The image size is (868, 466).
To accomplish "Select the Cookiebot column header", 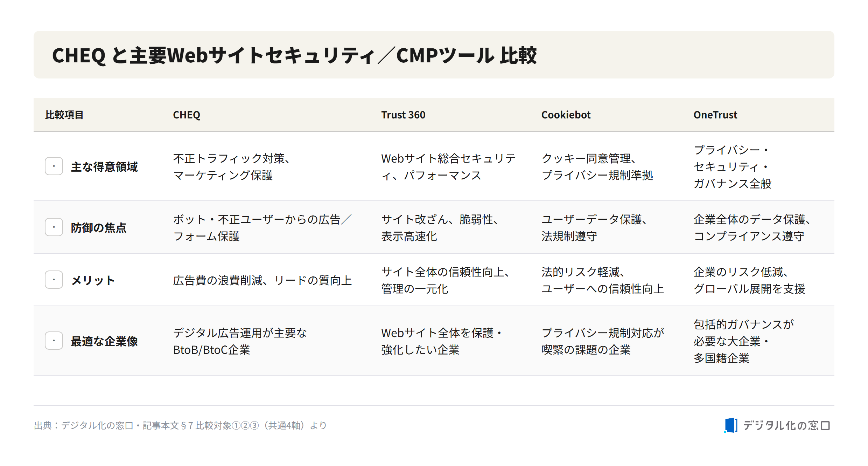I will tap(566, 115).
